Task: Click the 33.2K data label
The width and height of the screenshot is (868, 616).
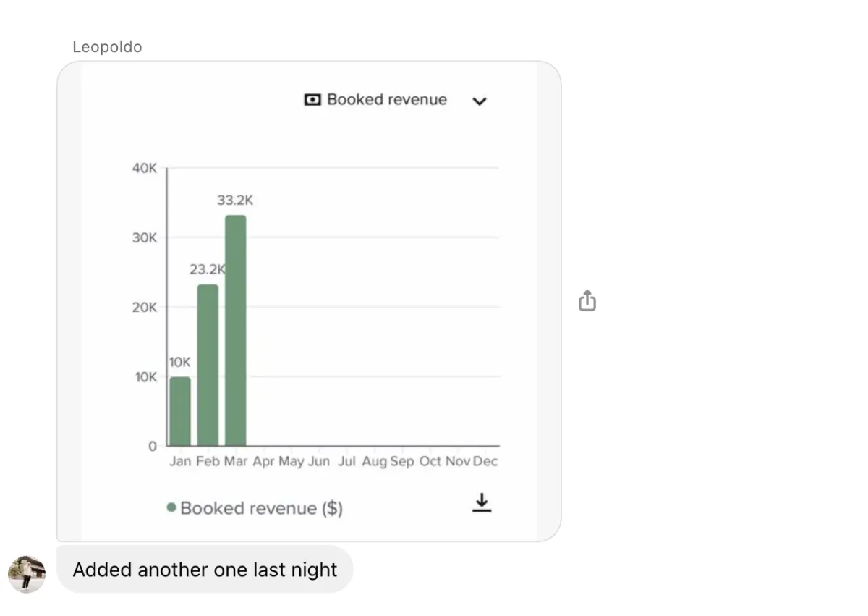Action: [235, 201]
